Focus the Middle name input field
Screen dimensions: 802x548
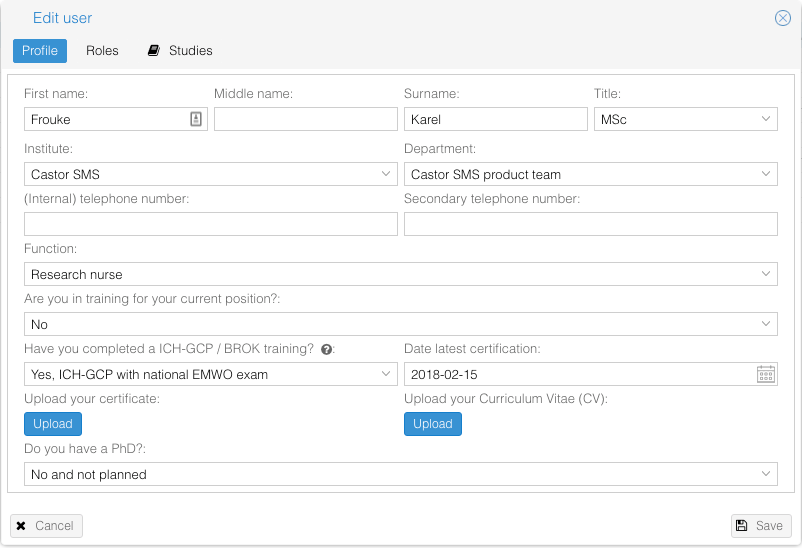coord(305,119)
